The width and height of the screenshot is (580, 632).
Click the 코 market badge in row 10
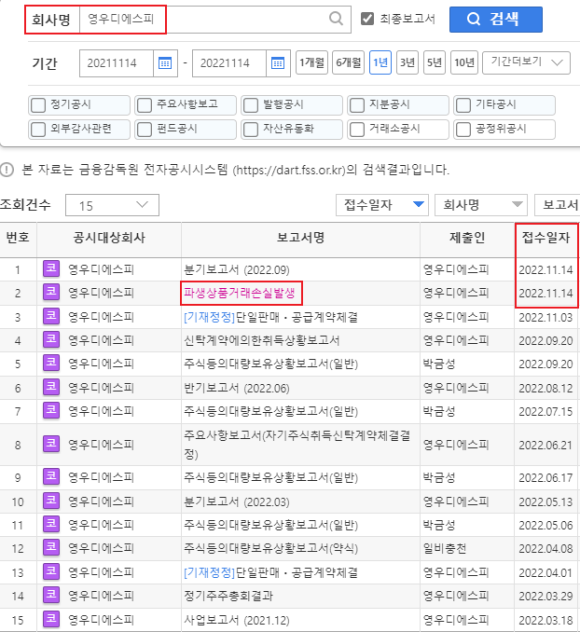click(51, 501)
